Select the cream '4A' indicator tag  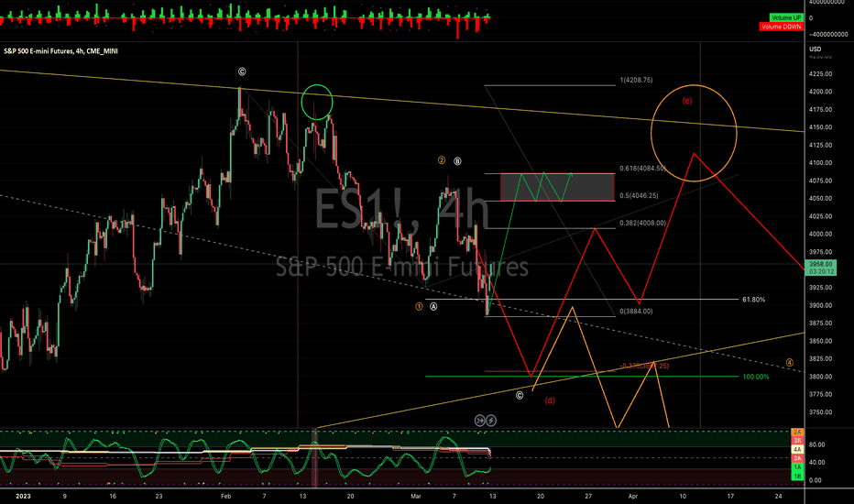tap(797, 450)
